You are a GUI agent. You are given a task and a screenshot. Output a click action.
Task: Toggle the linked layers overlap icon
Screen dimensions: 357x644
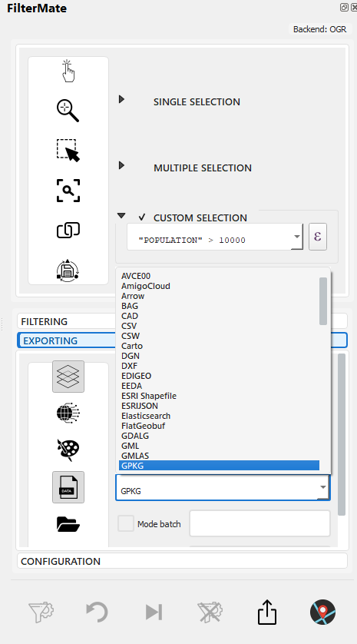point(68,231)
